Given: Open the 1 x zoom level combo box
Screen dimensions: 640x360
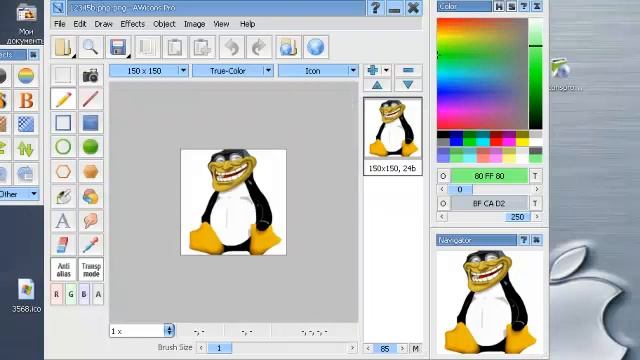Looking at the screenshot, I should point(142,331).
